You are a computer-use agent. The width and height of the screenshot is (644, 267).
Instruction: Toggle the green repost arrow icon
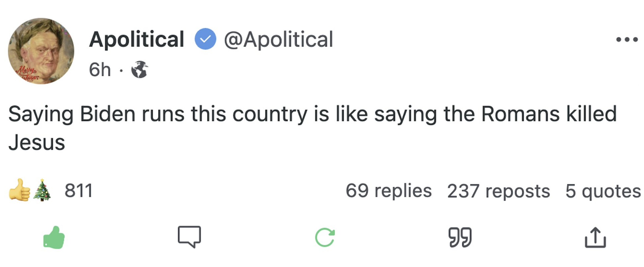pyautogui.click(x=325, y=237)
